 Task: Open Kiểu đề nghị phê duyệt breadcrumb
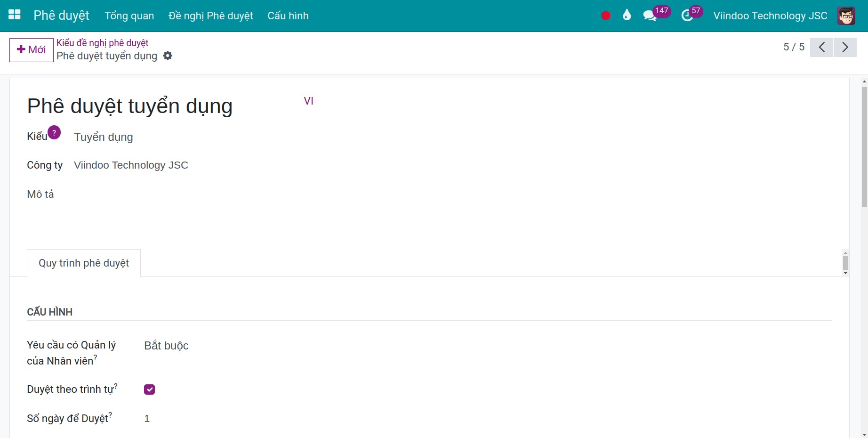tap(103, 43)
